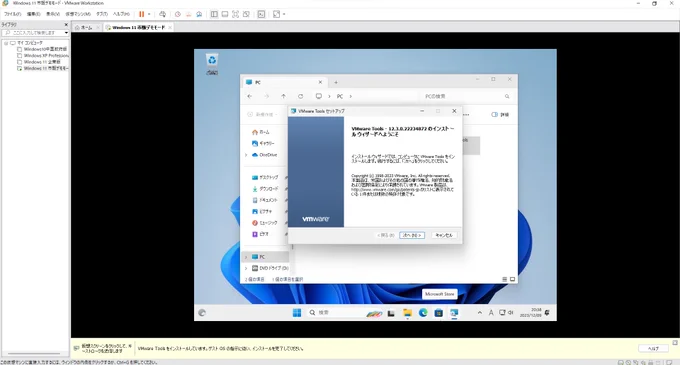Toggle the thumbnail bar view icon
This screenshot has width=680, height=365.
pos(225,14)
